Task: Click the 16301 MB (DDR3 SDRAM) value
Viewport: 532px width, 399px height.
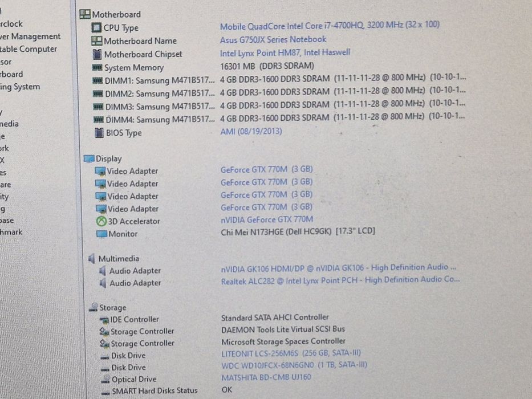Action: (267, 66)
